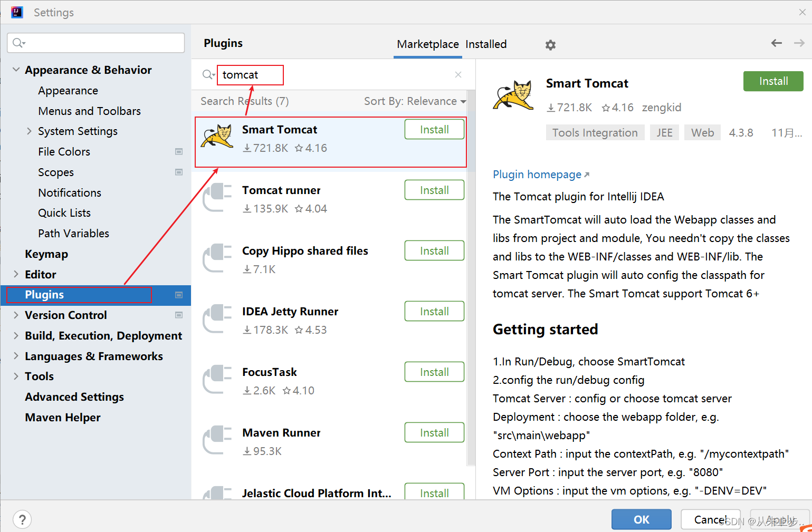The height and width of the screenshot is (532, 812).
Task: Open the Sort By Relevance dropdown
Action: pyautogui.click(x=415, y=101)
